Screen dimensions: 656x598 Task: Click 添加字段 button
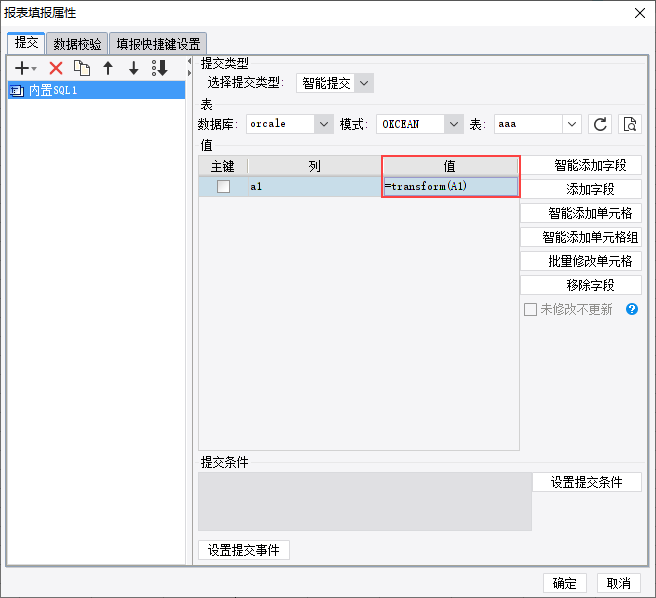581,189
